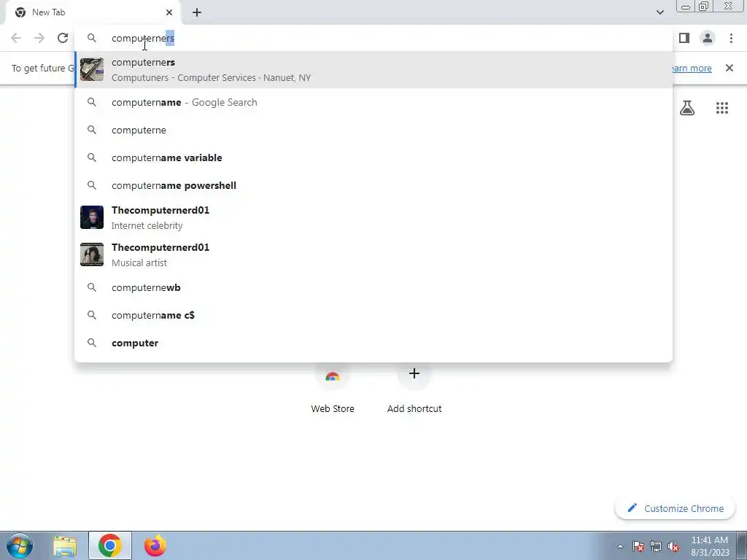Choose the plain computer suggestion
Screen dimensions: 747x560
tap(373, 343)
